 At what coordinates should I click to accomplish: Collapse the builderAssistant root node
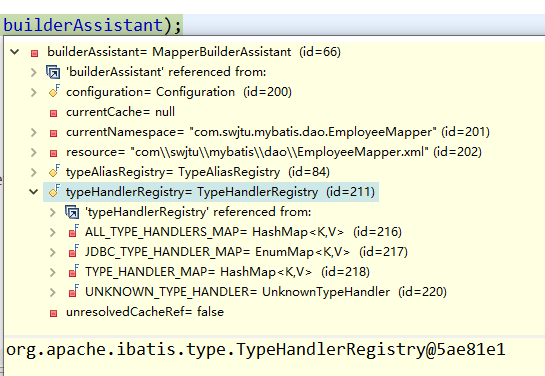tap(15, 52)
